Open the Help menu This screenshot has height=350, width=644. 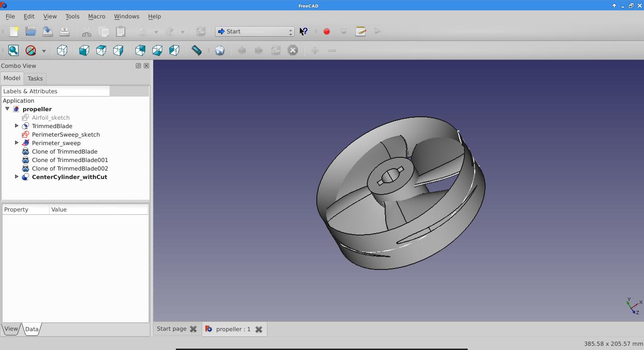coord(154,16)
